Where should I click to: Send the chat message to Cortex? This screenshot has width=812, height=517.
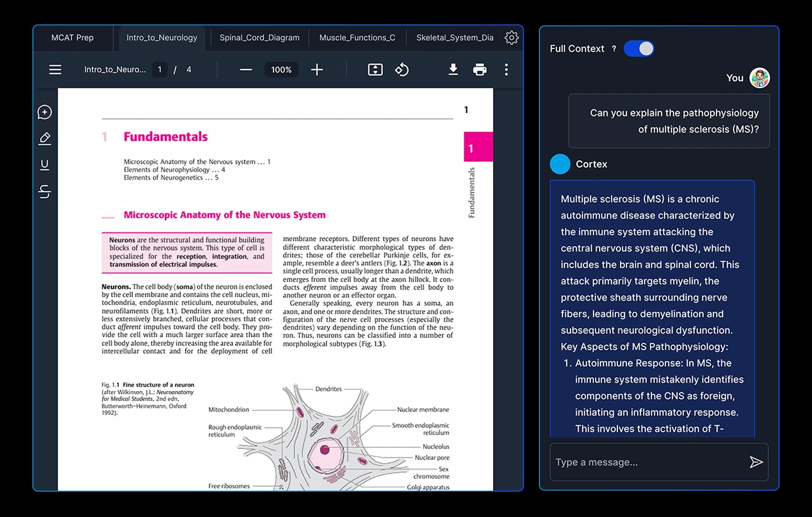(756, 462)
